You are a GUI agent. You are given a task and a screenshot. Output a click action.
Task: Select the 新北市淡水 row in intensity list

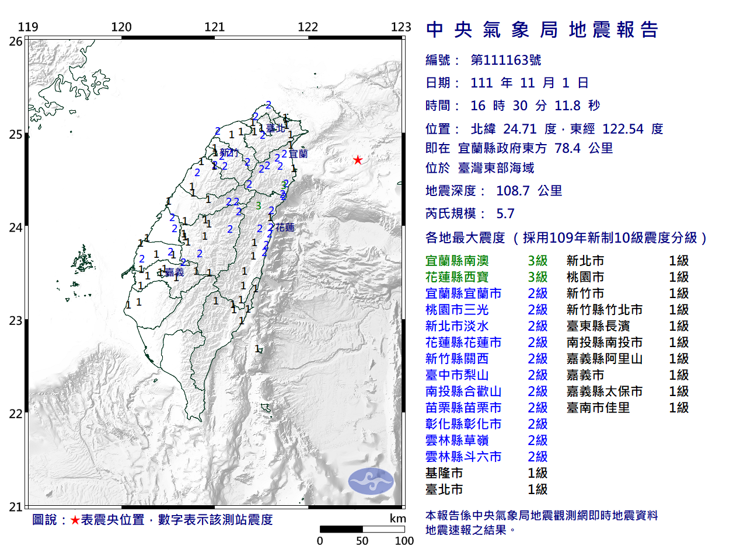[x=486, y=326]
